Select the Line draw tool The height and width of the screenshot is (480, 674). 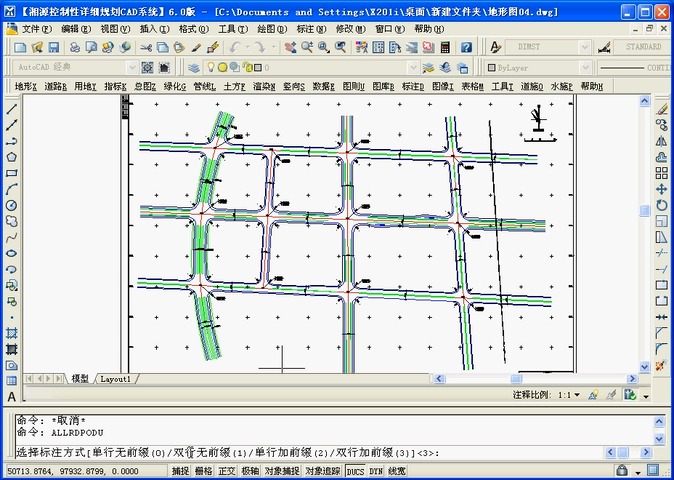click(12, 110)
